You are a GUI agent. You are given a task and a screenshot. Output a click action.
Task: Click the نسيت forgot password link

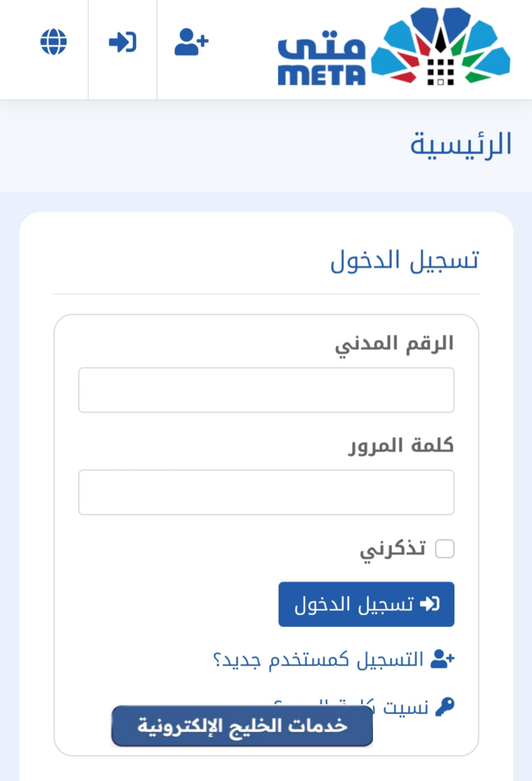(405, 707)
